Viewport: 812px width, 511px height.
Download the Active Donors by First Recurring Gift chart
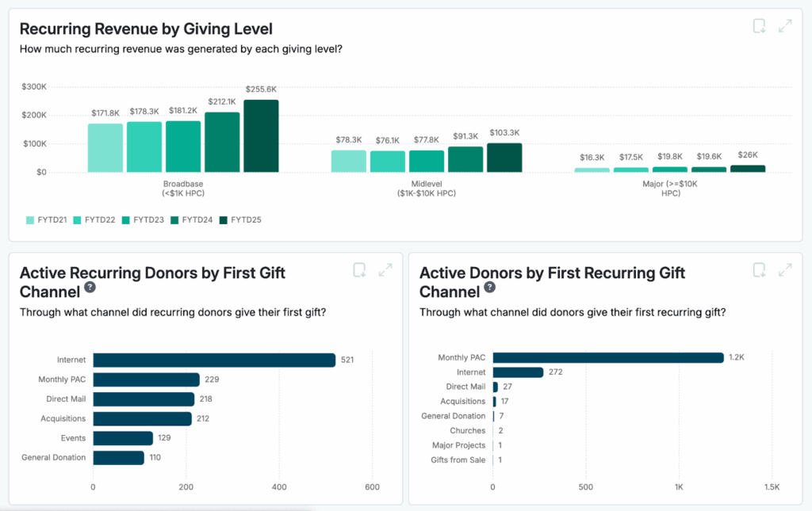click(760, 270)
